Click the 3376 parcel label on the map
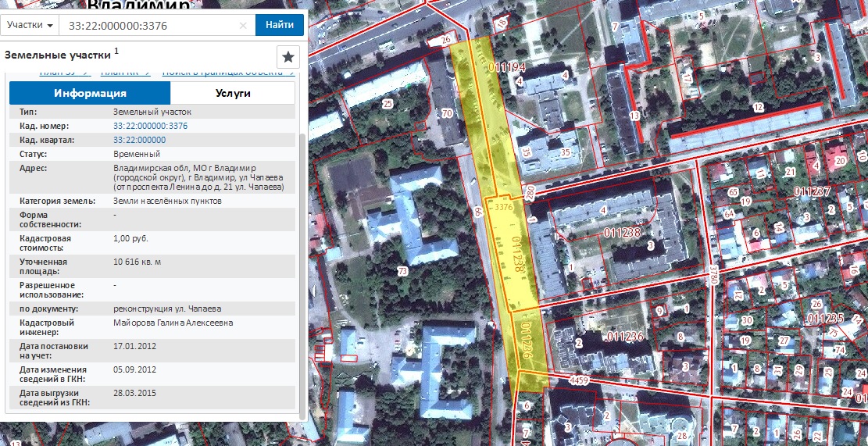The height and width of the screenshot is (446, 868). coord(502,208)
